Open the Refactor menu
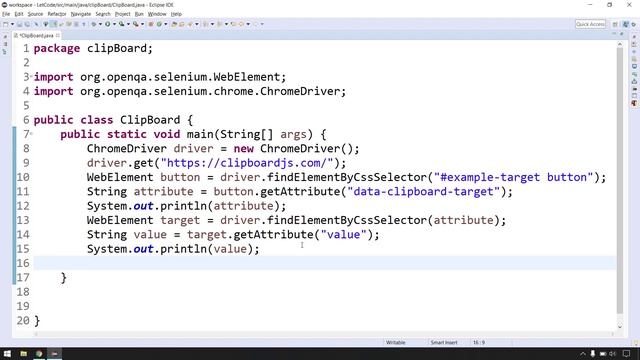The image size is (640, 360). [57, 14]
